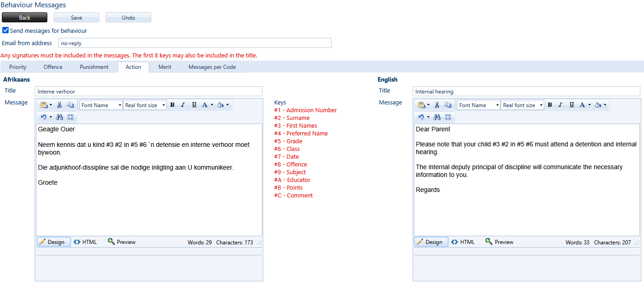Apply Italic in the English message editor
This screenshot has width=644, height=285.
coord(561,105)
